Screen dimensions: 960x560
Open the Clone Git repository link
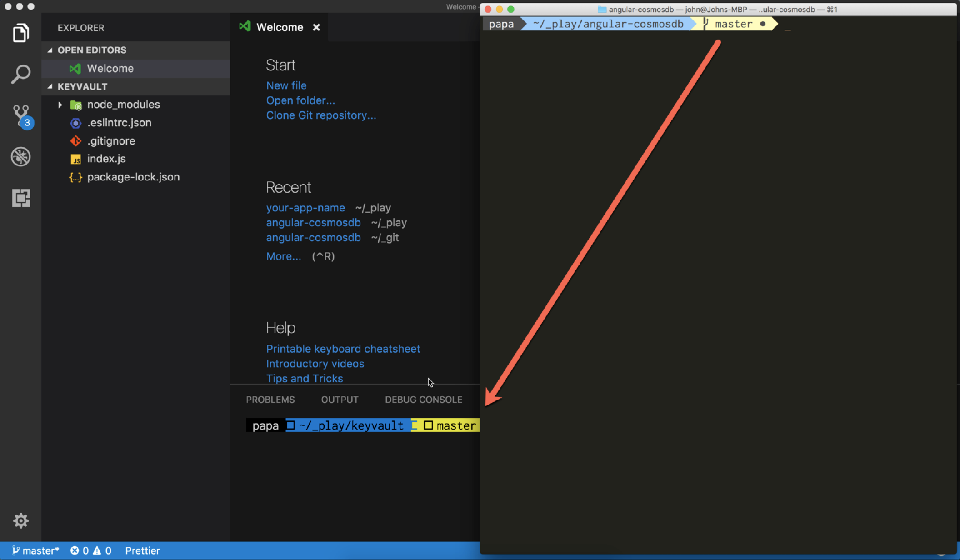[320, 115]
